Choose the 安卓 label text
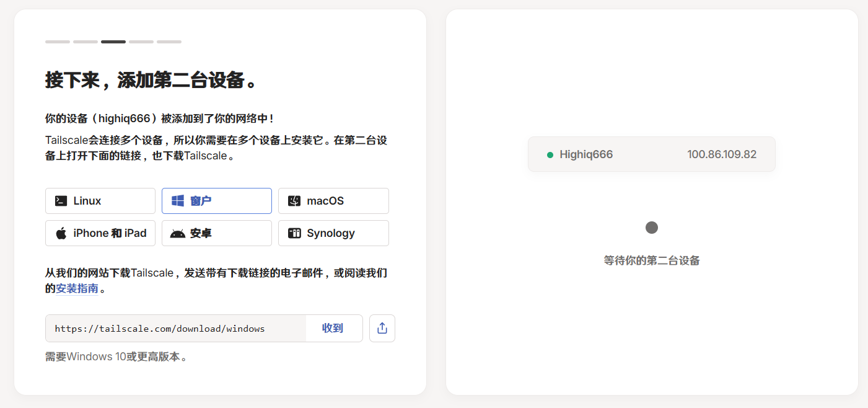The image size is (868, 408). click(x=201, y=234)
